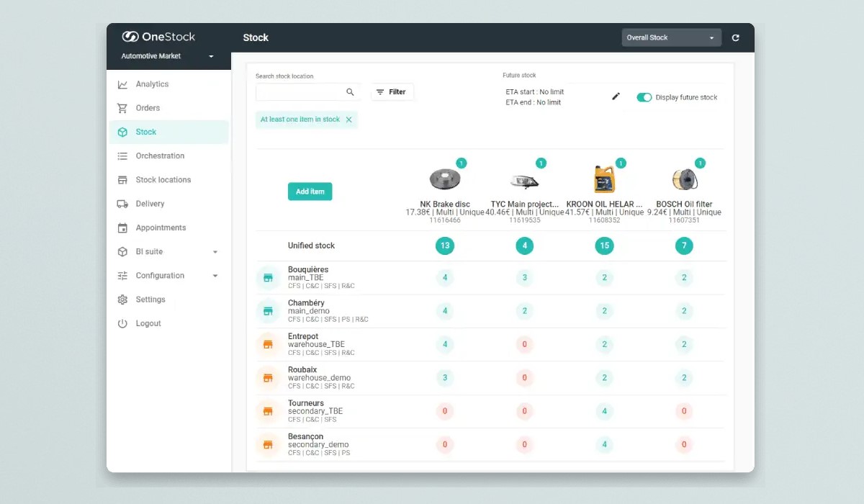
Task: Click the search magnifier icon
Action: point(350,92)
